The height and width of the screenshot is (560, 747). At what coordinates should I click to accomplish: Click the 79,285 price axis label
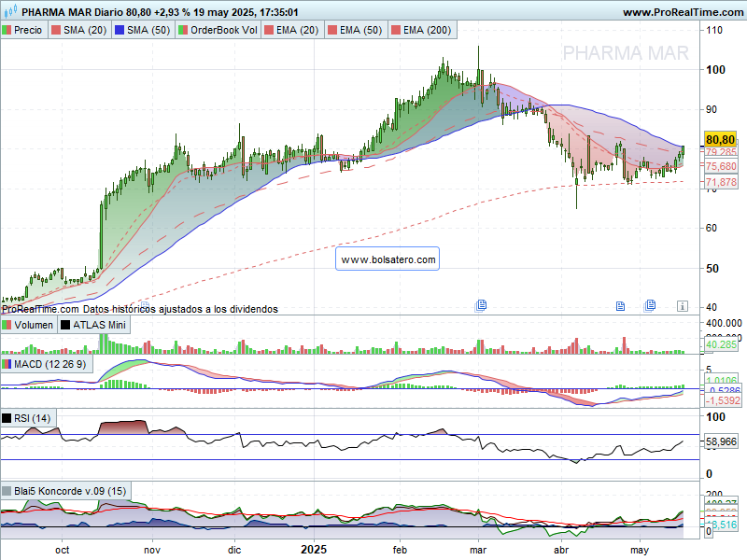[x=720, y=152]
